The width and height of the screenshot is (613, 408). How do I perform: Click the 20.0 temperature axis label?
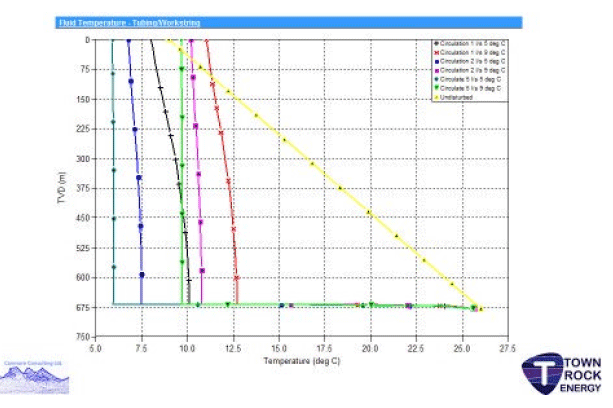pos(370,348)
